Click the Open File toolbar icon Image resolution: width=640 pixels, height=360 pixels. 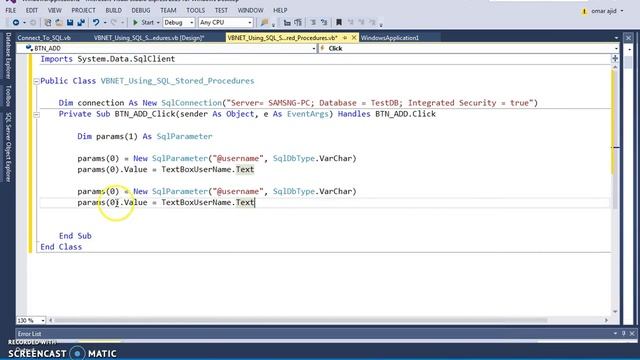point(59,22)
